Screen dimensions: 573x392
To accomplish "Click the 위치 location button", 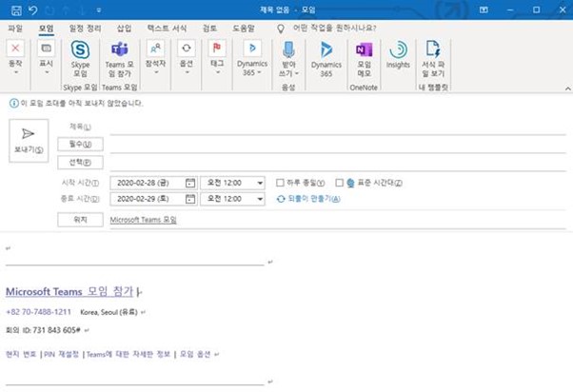I will click(80, 220).
